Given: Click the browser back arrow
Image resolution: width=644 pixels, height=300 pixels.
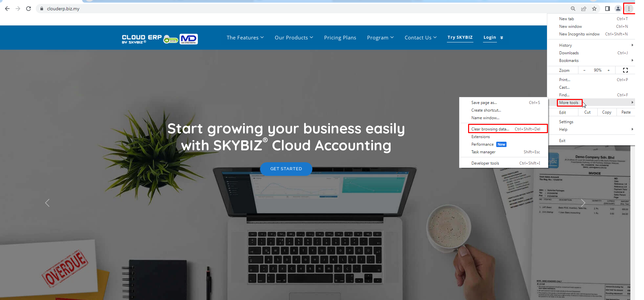Looking at the screenshot, I should tap(7, 9).
